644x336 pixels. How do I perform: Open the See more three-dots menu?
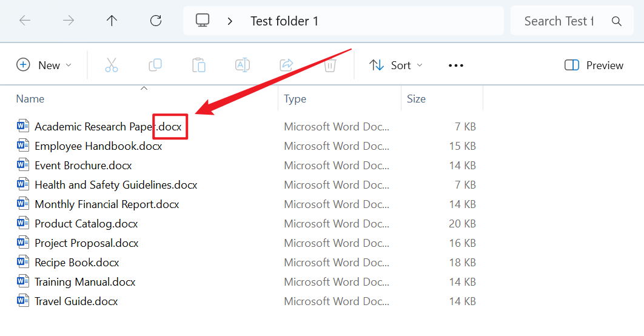[x=456, y=66]
